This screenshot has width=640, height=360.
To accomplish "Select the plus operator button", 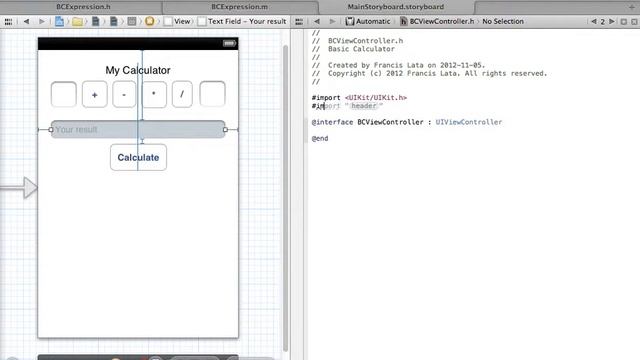I will click(95, 94).
